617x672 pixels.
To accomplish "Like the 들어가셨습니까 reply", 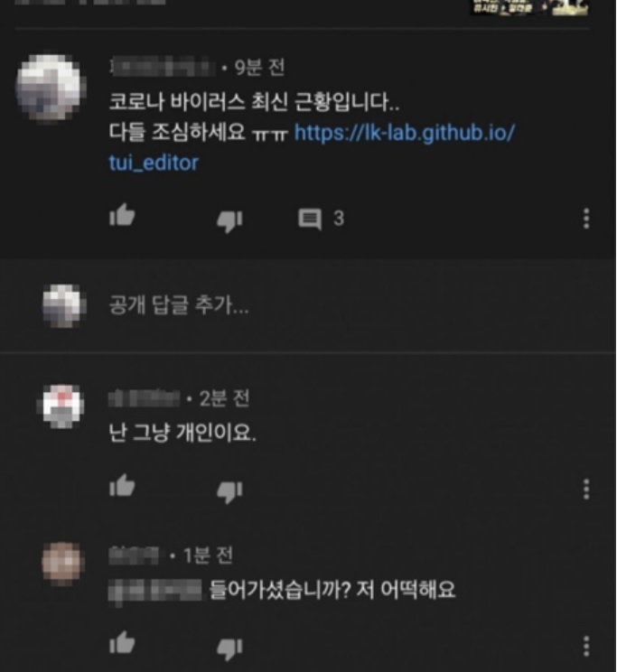I will click(x=122, y=643).
